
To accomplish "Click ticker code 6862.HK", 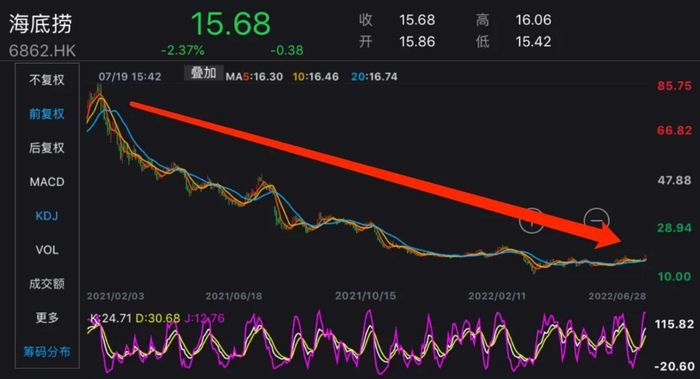I will 42,51.
